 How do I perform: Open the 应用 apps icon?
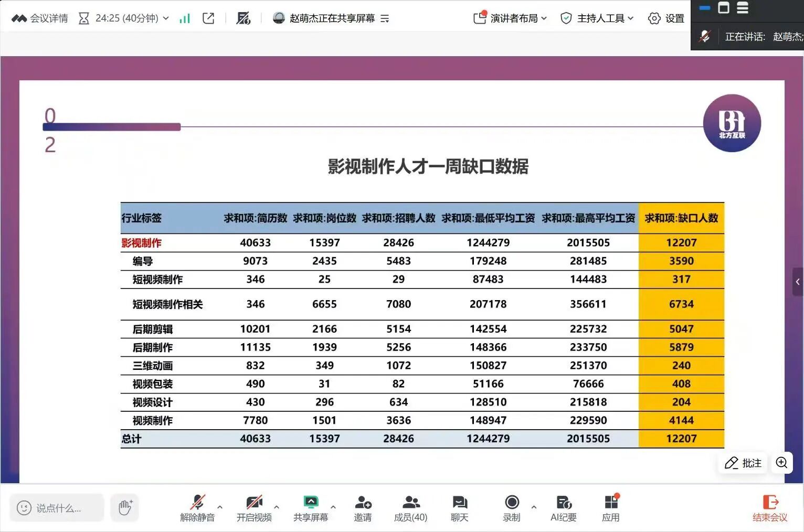611,508
